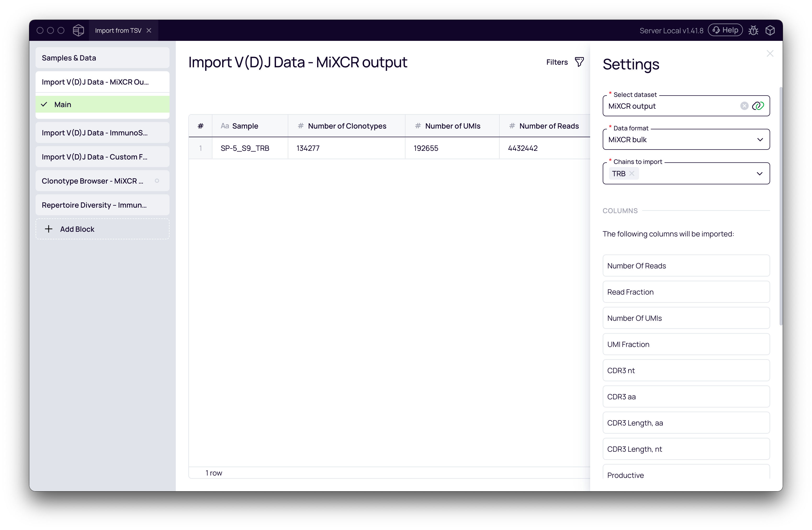Click the bug report icon in top bar
This screenshot has width=812, height=530.
(754, 30)
